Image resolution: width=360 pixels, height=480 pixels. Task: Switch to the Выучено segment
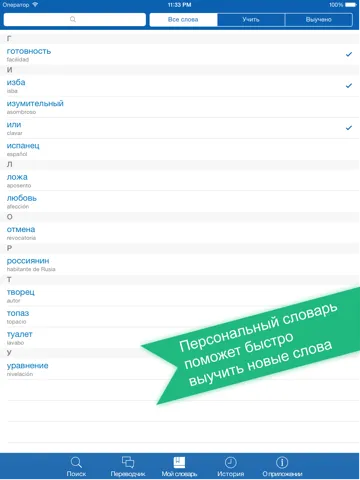pos(319,20)
